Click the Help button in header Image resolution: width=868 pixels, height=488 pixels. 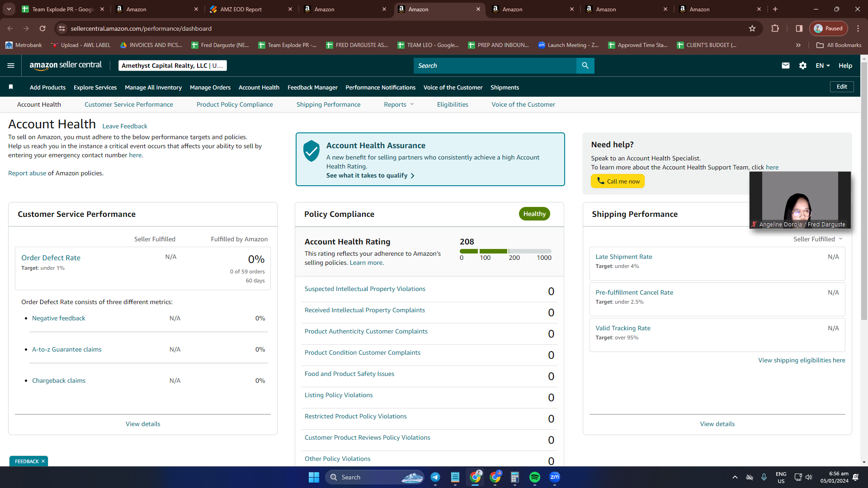click(845, 66)
